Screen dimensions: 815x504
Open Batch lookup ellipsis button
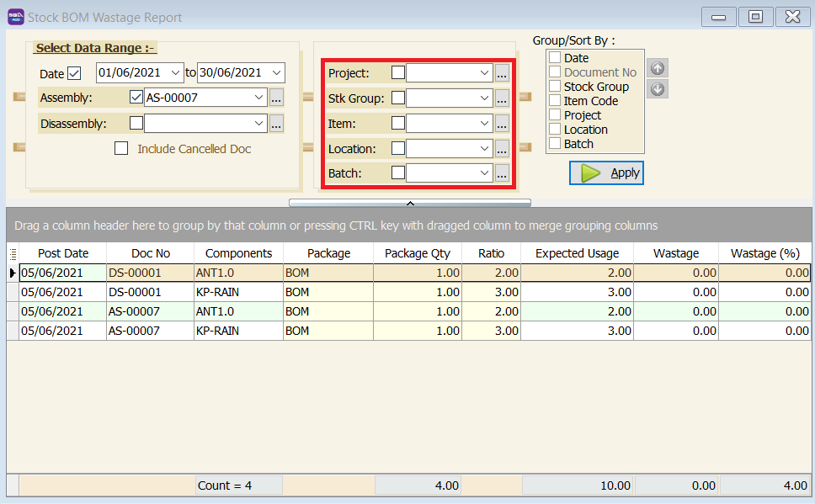(x=502, y=173)
